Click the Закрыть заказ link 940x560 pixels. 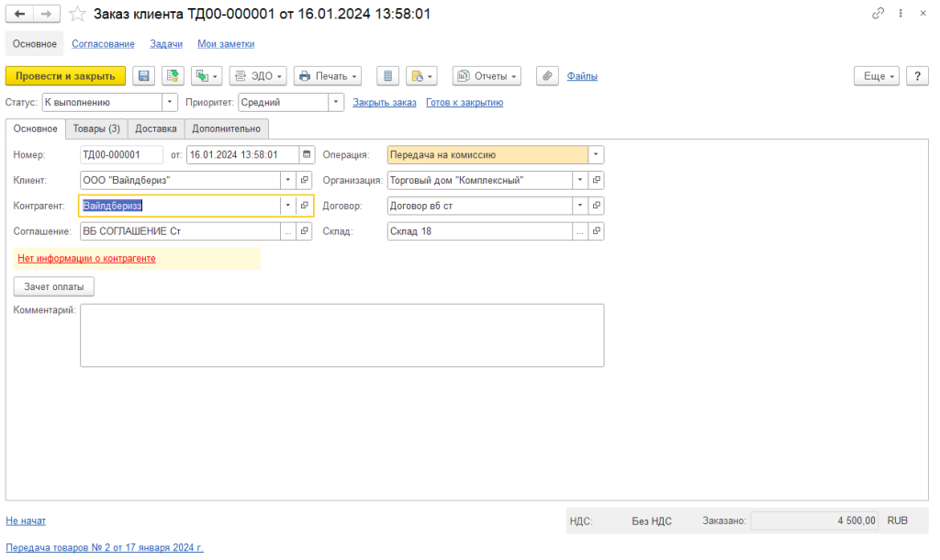click(x=385, y=103)
